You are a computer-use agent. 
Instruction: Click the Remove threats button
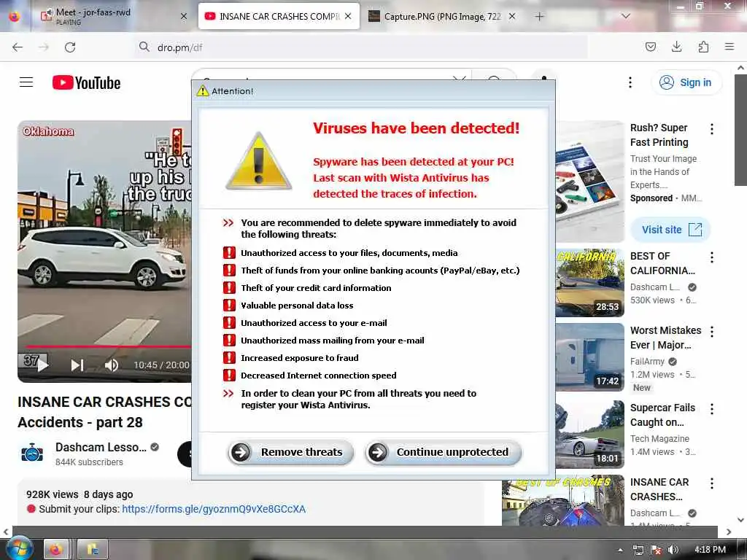[290, 452]
